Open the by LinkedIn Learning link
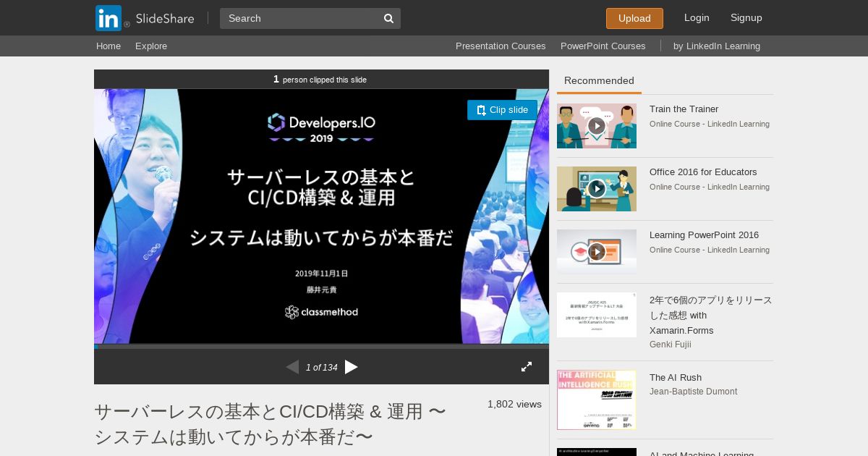Viewport: 868px width, 456px height. [717, 46]
